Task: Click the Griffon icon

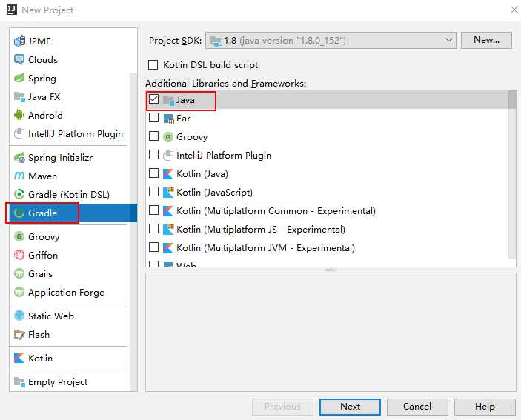Action: (19, 255)
